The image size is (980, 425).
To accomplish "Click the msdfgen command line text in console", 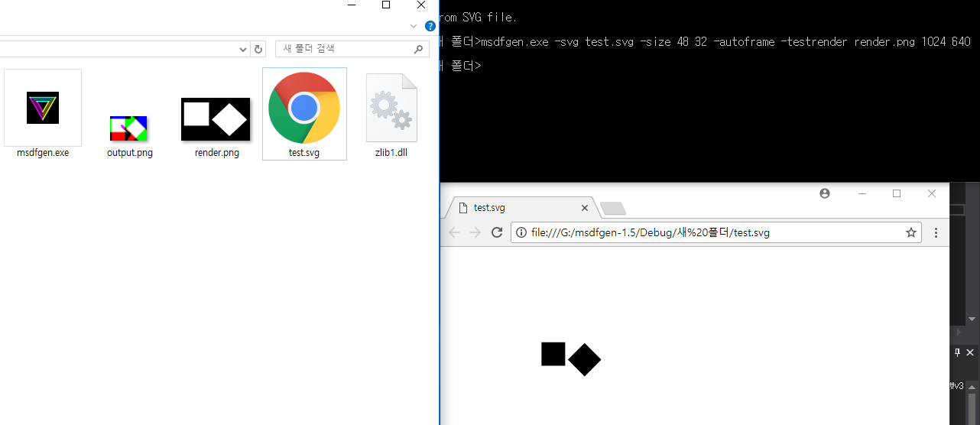I will click(726, 41).
